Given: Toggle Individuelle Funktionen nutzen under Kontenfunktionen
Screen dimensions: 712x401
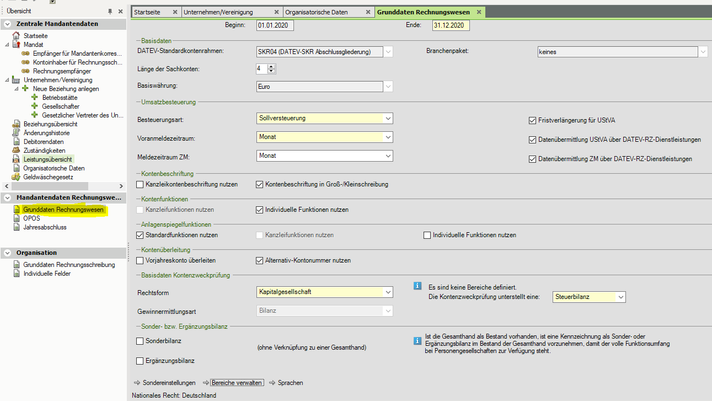Looking at the screenshot, I should pyautogui.click(x=259, y=210).
